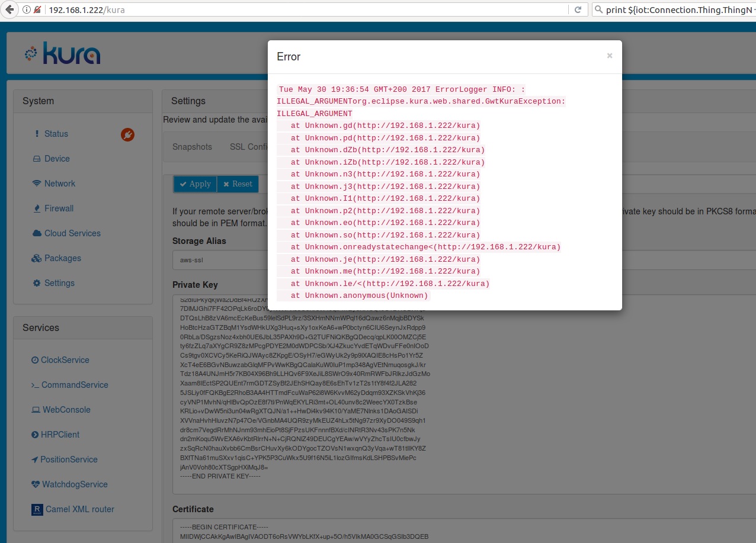The width and height of the screenshot is (756, 543).
Task: Click the browser back arrow button
Action: 9,9
